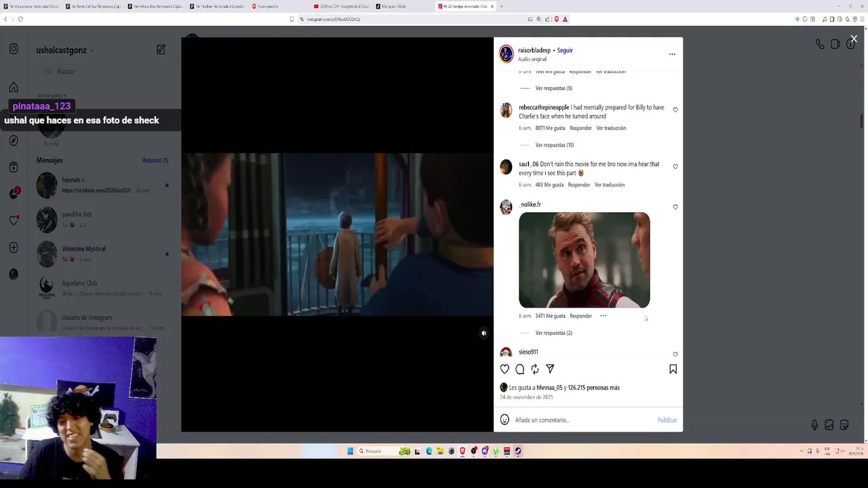Image resolution: width=868 pixels, height=488 pixels.
Task: Expand Ver respuestas (10)
Action: point(555,145)
